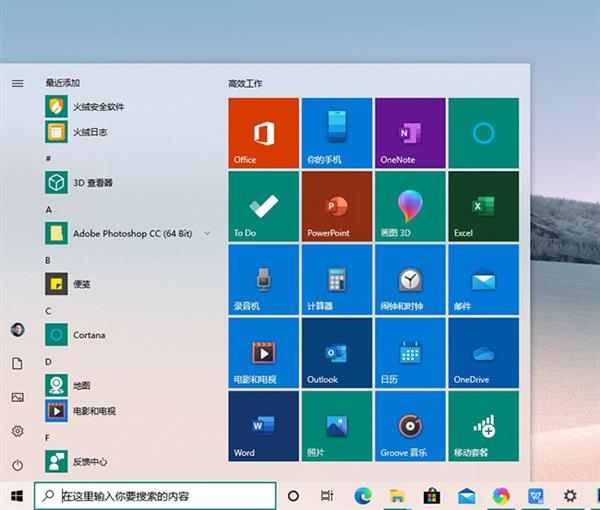Open the OneDrive tile
Viewport: 600px width, 510px height.
[x=484, y=353]
